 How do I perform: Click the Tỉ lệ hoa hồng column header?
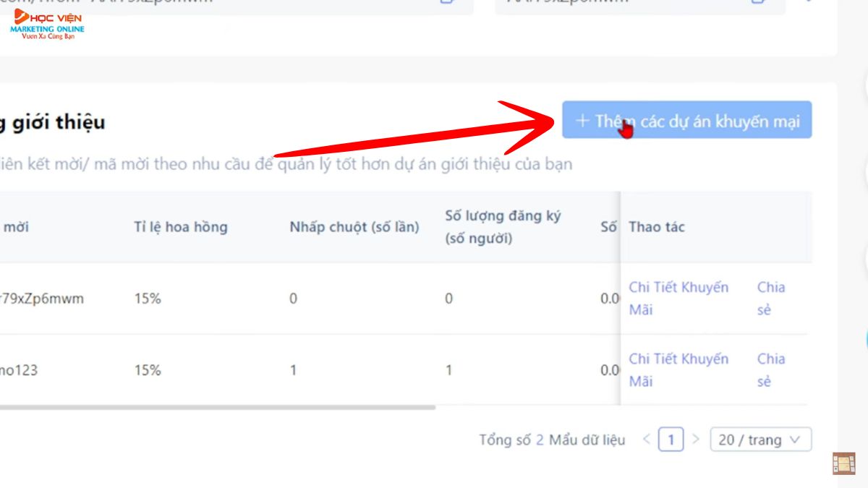click(181, 227)
